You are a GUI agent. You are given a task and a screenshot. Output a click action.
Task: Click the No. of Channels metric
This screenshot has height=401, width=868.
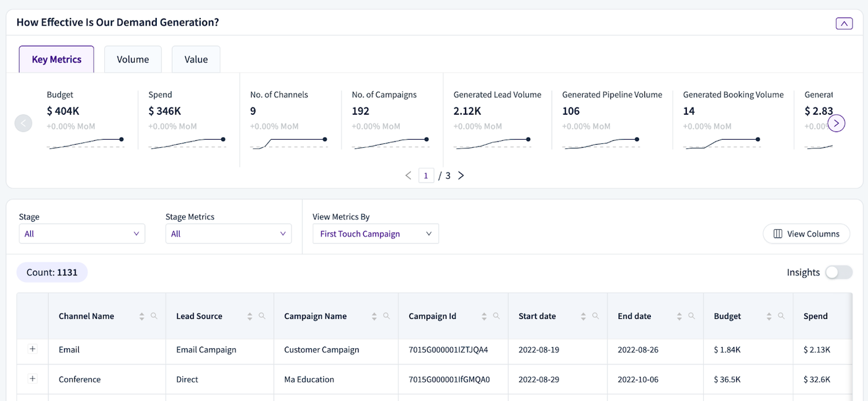click(x=289, y=120)
